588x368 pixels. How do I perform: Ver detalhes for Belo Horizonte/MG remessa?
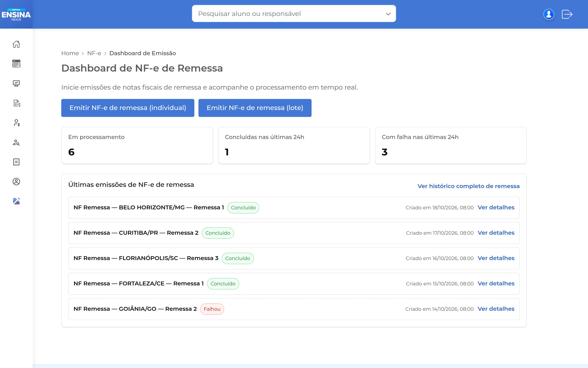click(x=496, y=207)
